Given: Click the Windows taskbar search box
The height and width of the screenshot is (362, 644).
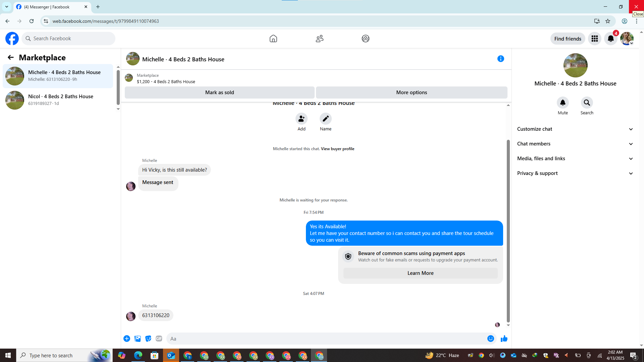Looking at the screenshot, I should coord(64,355).
